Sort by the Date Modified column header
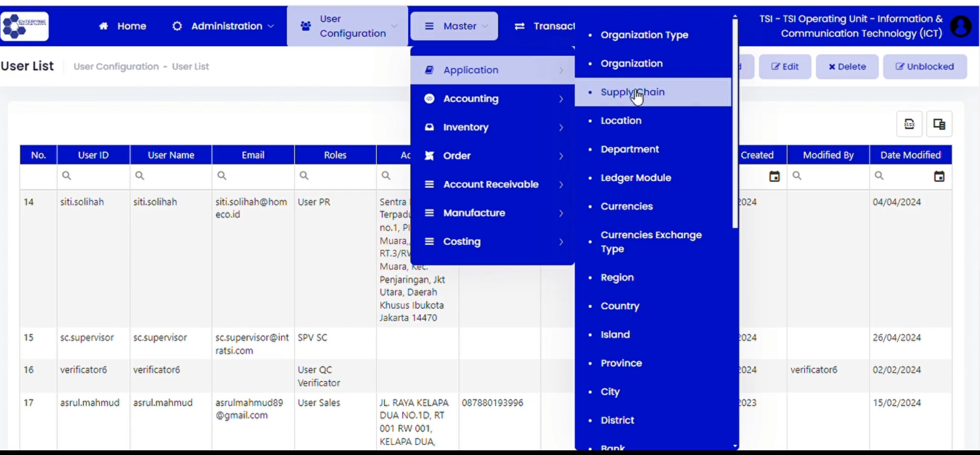 (x=910, y=155)
